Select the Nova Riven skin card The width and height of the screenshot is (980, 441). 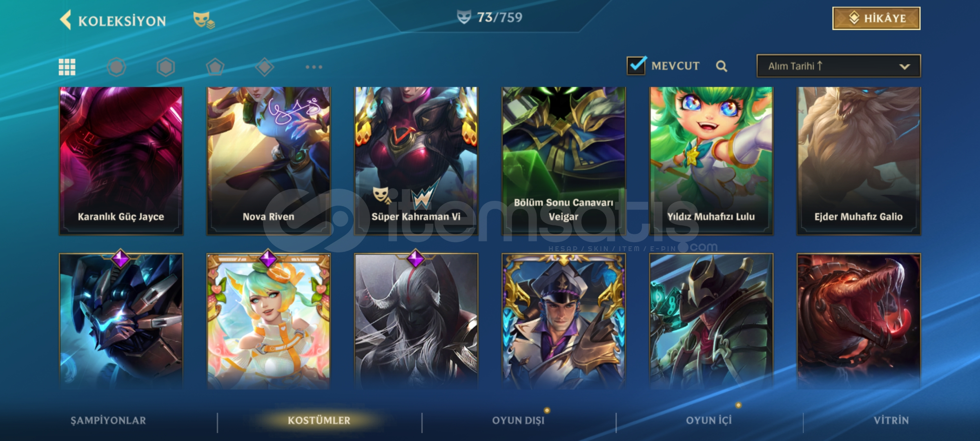tap(269, 161)
